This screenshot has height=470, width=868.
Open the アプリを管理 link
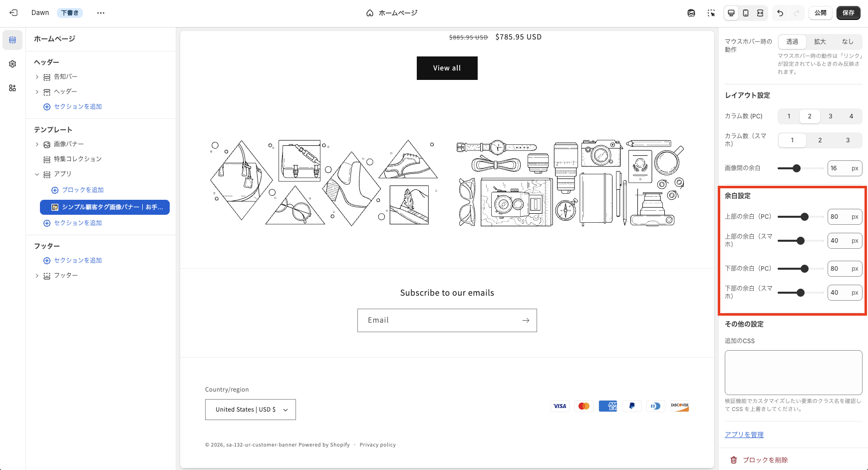pos(744,434)
